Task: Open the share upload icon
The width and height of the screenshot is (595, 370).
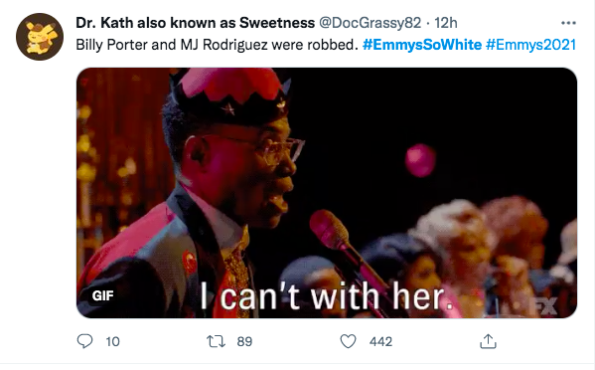Action: pos(488,341)
